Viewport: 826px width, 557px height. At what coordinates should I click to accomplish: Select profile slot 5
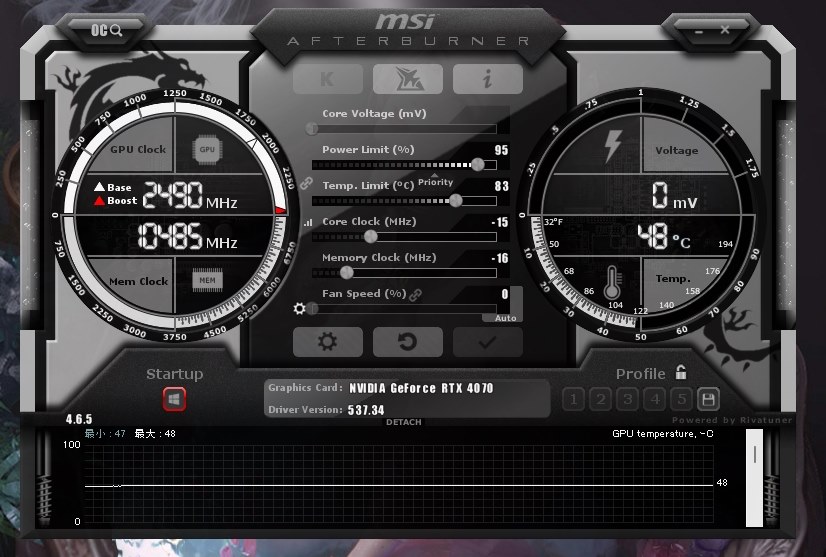coord(682,399)
